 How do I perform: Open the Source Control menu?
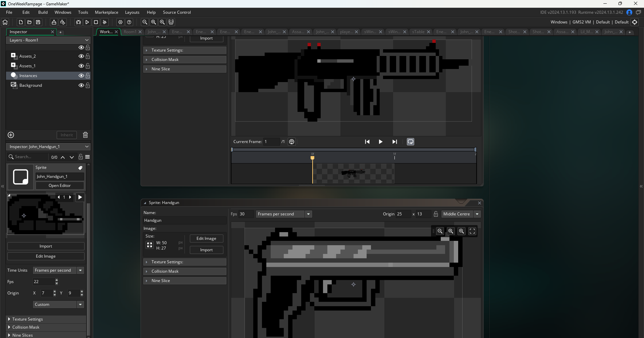click(177, 12)
